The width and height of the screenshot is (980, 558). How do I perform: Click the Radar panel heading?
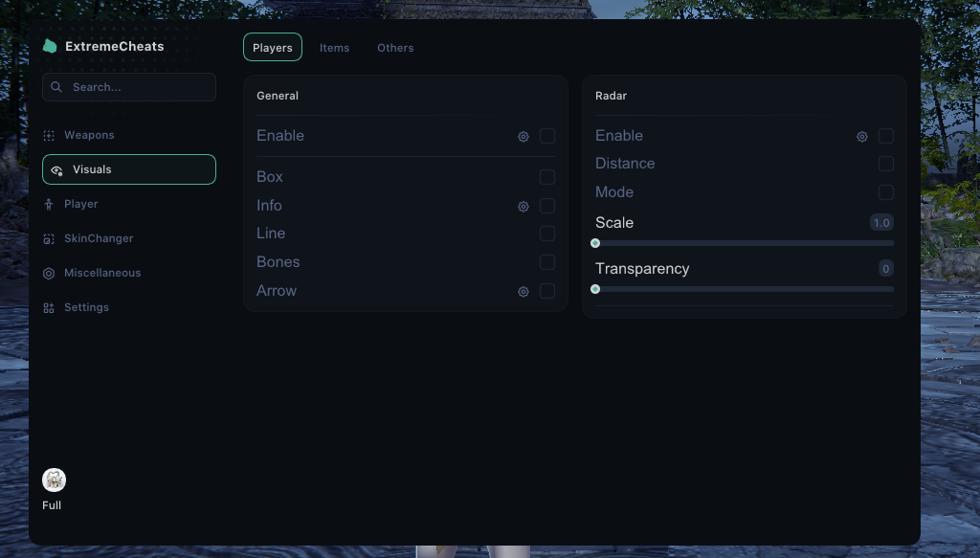tap(611, 96)
